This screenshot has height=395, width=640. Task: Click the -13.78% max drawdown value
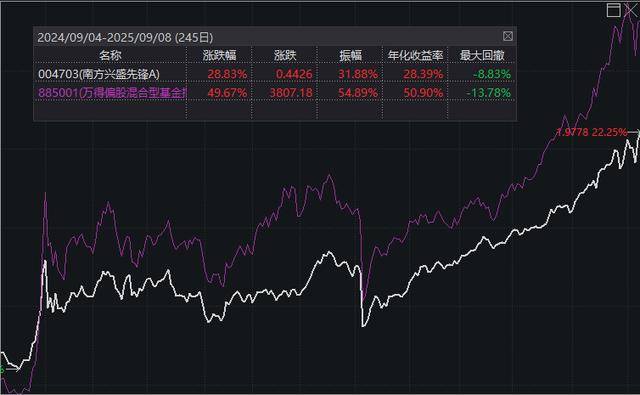[489, 93]
